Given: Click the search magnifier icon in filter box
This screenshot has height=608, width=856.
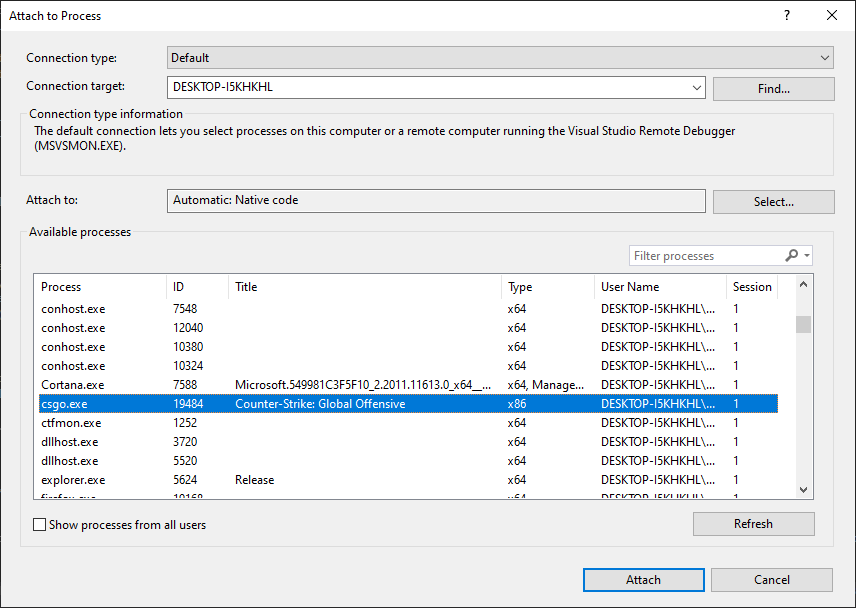Looking at the screenshot, I should [x=791, y=255].
